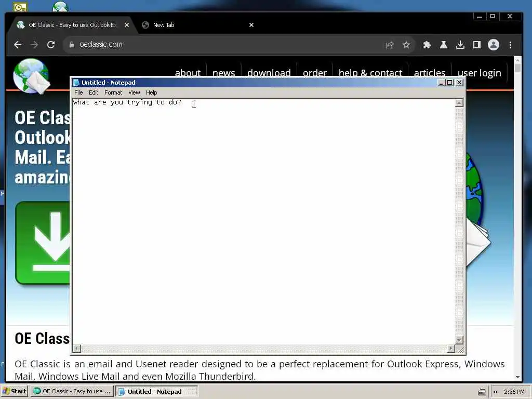Screen dimensions: 532x399
Task: Click the Chrome page scrollbar thumb
Action: (x=517, y=68)
